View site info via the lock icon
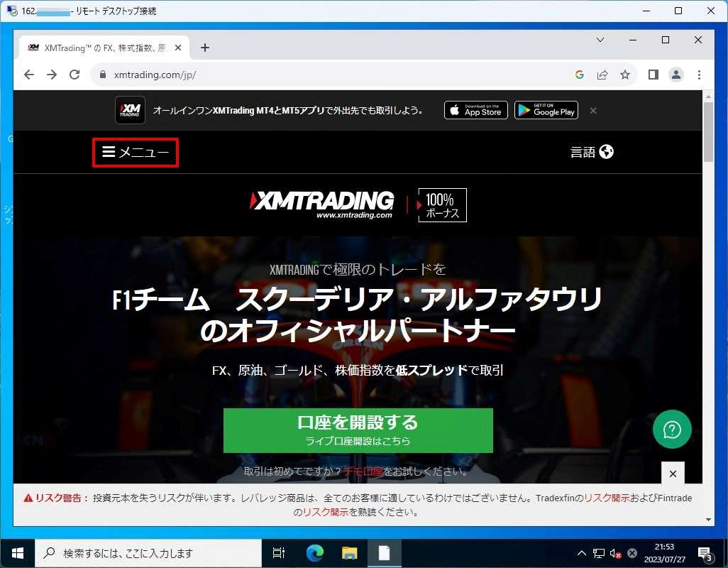The height and width of the screenshot is (568, 728). click(x=103, y=75)
